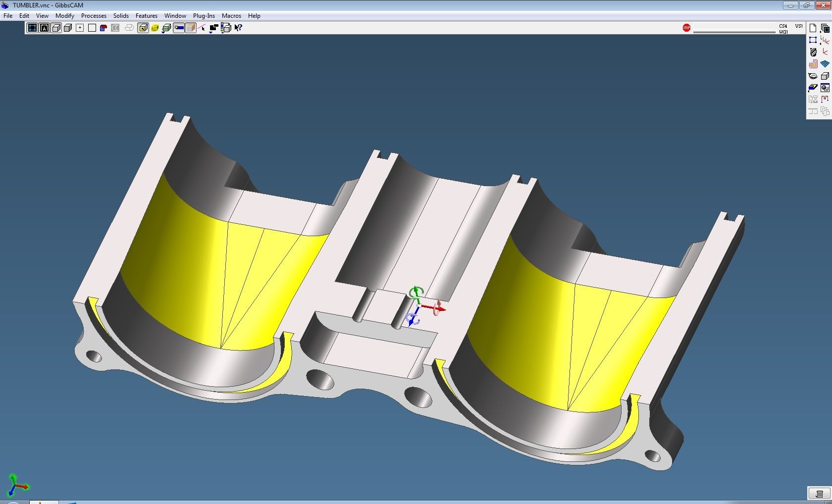This screenshot has width=832, height=504.
Task: Click the red STOP button
Action: [686, 28]
